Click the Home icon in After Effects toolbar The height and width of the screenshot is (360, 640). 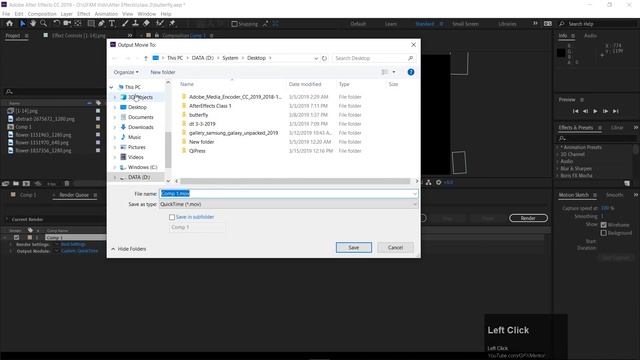[x=9, y=24]
